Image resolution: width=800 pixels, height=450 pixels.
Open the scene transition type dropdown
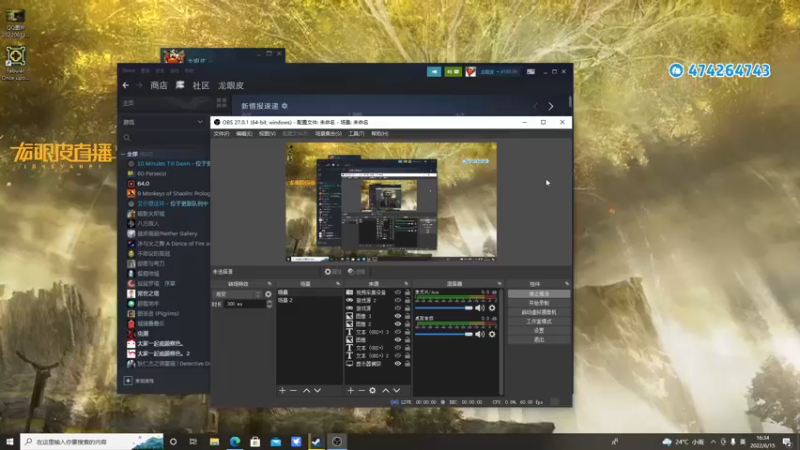238,294
